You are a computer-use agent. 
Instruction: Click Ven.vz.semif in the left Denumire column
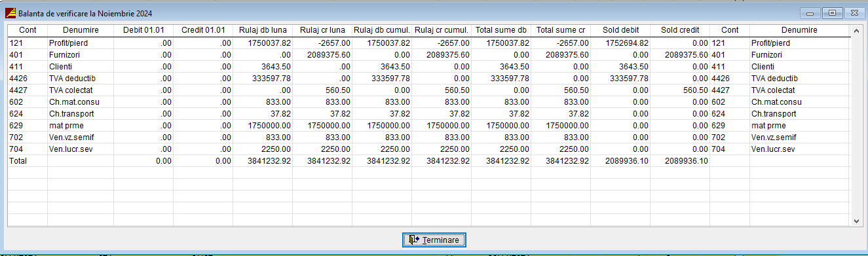click(71, 137)
